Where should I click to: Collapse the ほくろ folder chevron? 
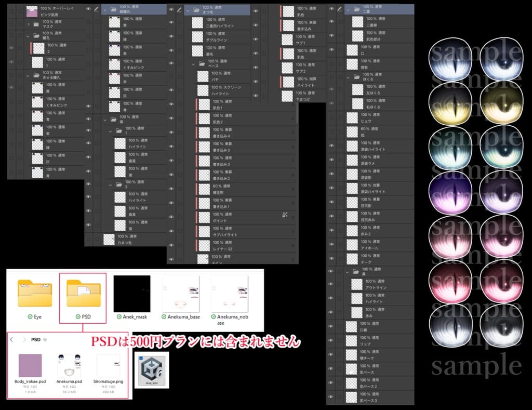pyautogui.click(x=348, y=77)
